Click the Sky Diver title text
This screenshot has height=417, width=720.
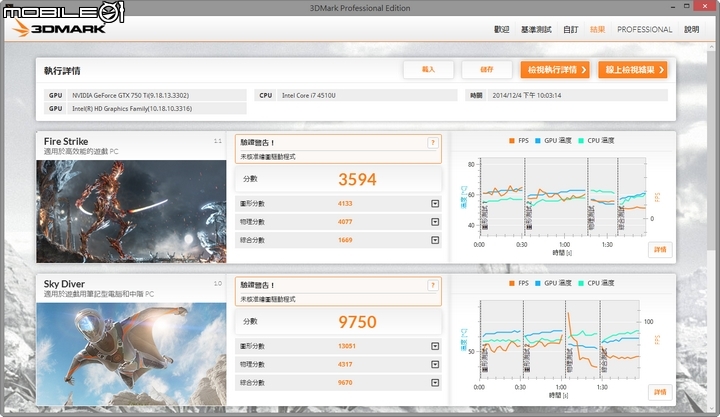[64, 284]
